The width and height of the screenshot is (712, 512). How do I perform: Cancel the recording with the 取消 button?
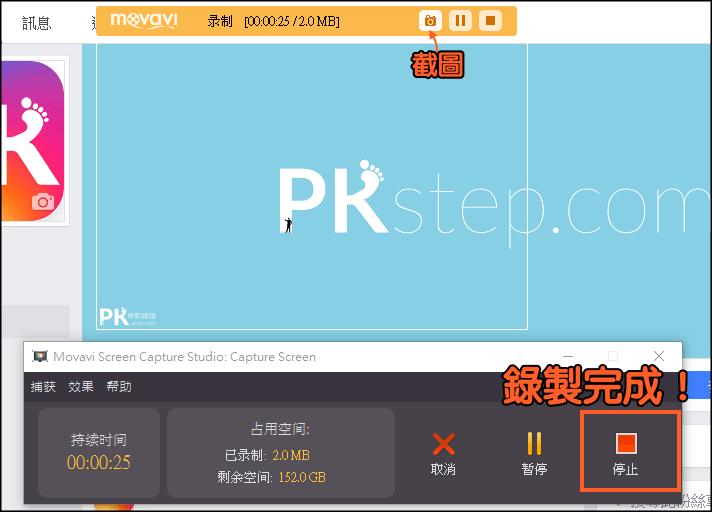click(443, 453)
